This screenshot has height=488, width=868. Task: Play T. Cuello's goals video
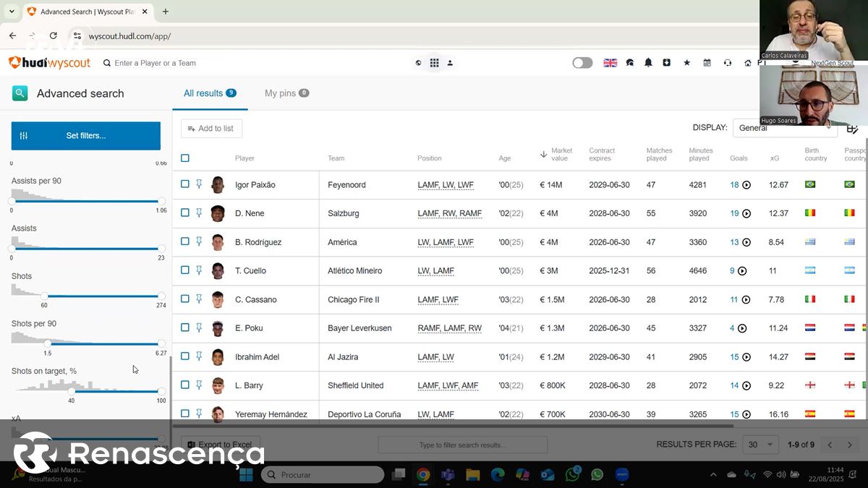pos(742,271)
